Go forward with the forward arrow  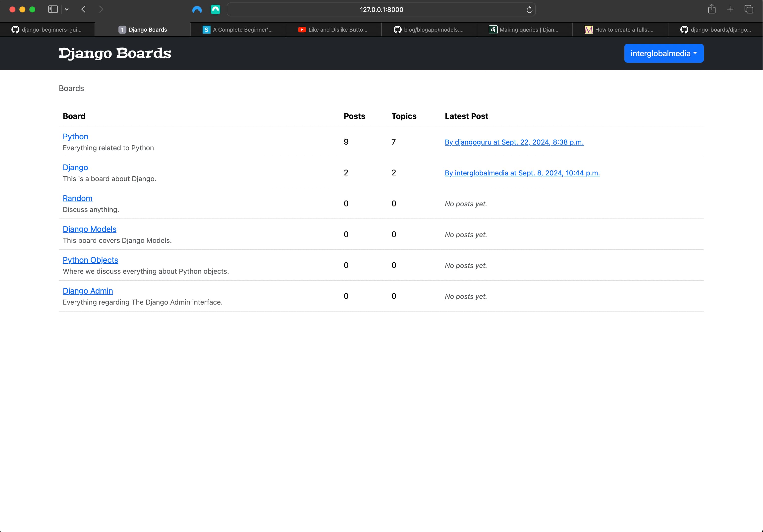(x=101, y=9)
